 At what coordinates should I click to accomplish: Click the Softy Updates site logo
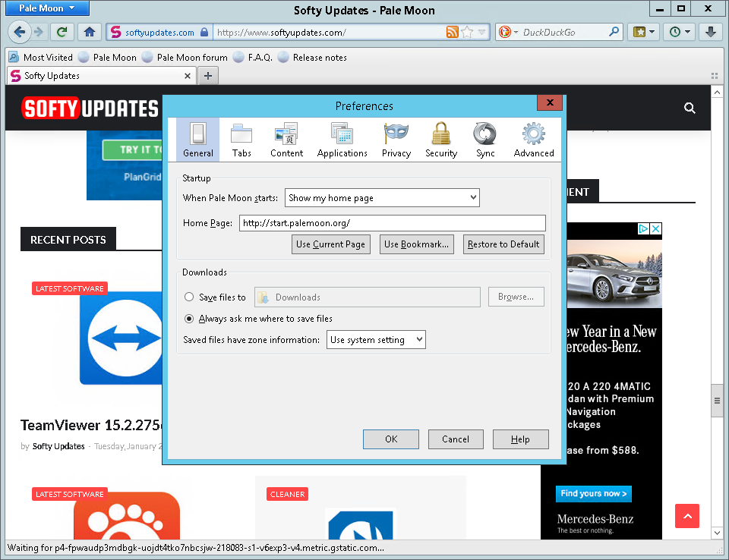tap(90, 109)
